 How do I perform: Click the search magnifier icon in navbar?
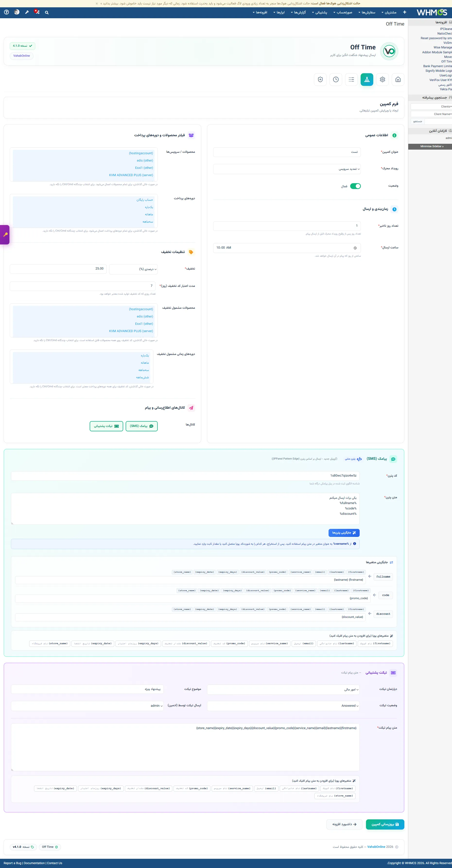tap(47, 12)
